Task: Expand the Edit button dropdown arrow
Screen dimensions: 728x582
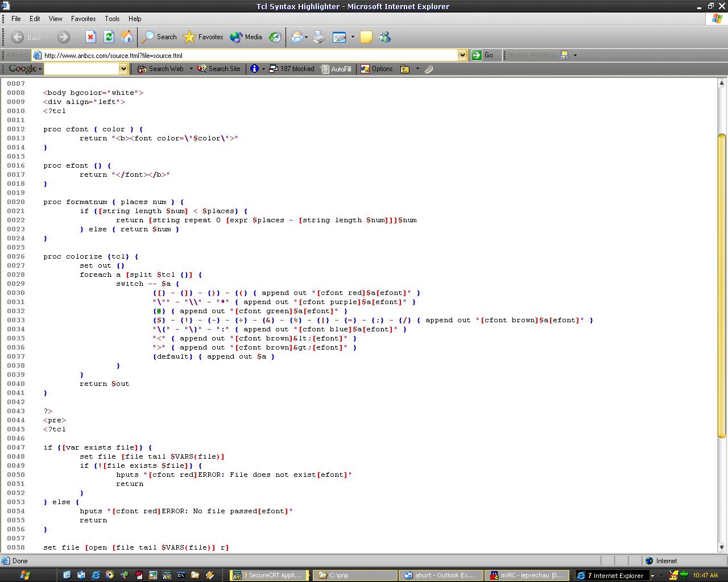Action: (353, 37)
